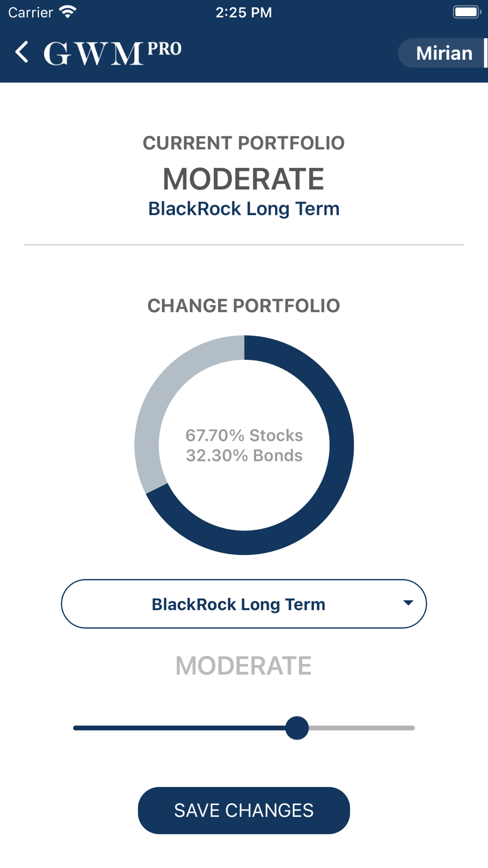
Task: Tap the back arrow icon
Action: [x=22, y=52]
